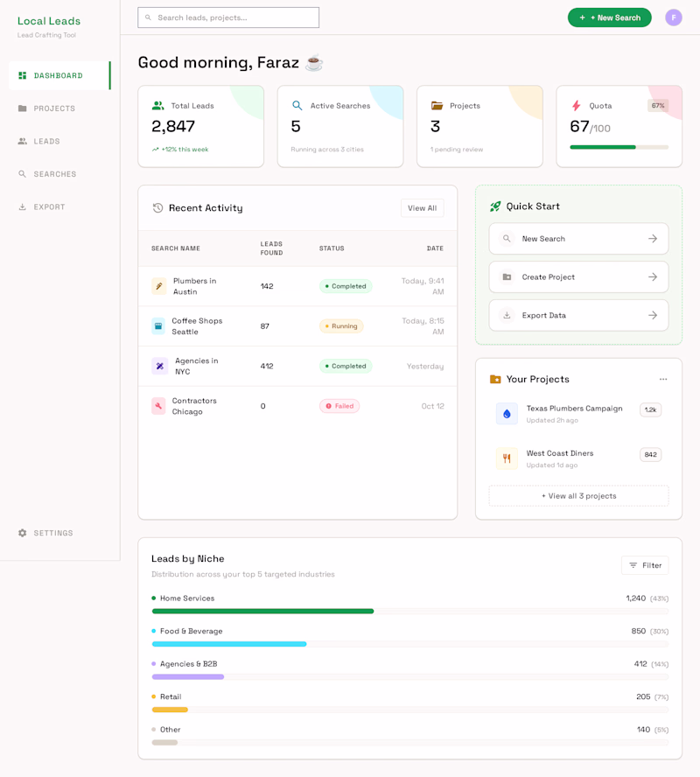Click the Home Services green bar
Viewport: 700px width, 777px height.
tap(262, 612)
